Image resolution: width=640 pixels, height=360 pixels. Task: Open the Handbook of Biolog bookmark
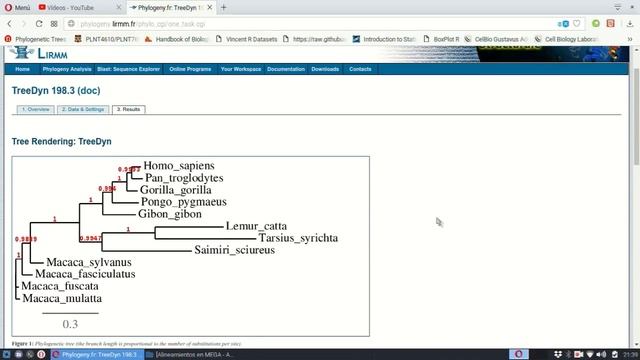click(177, 39)
